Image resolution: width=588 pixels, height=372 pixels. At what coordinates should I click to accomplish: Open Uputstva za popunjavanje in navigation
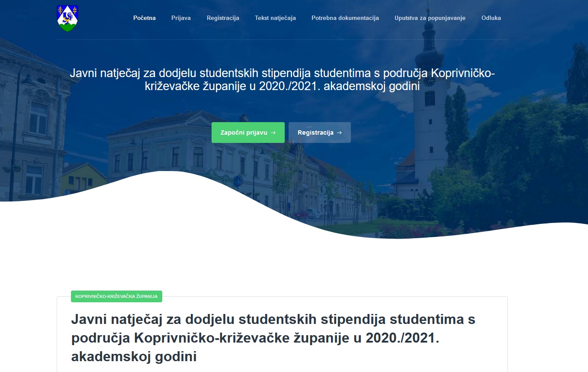click(430, 18)
